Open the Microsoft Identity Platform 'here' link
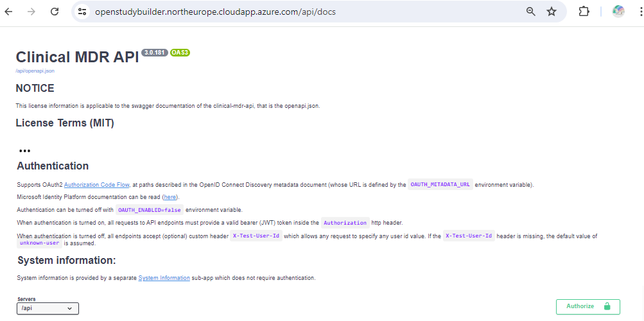The width and height of the screenshot is (644, 321). (170, 197)
